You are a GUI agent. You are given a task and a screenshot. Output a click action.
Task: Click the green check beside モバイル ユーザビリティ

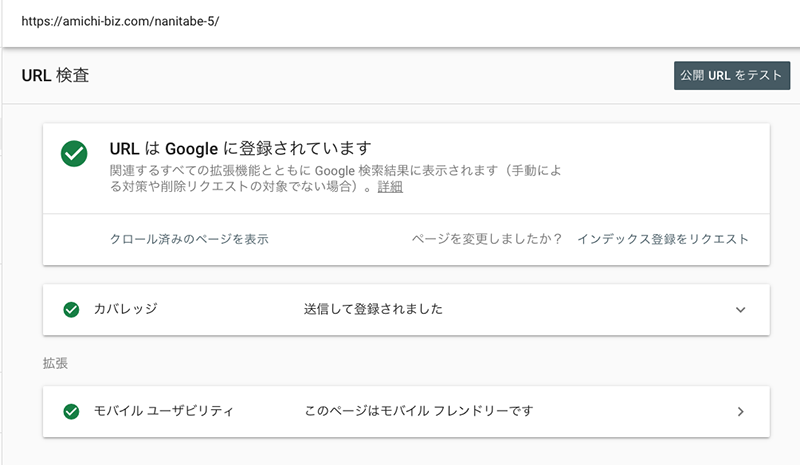[71, 411]
